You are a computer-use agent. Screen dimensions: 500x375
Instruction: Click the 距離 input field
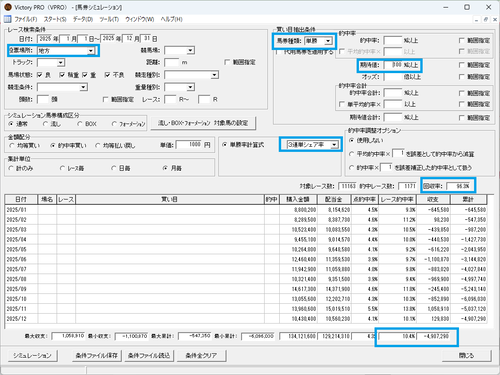pos(172,62)
